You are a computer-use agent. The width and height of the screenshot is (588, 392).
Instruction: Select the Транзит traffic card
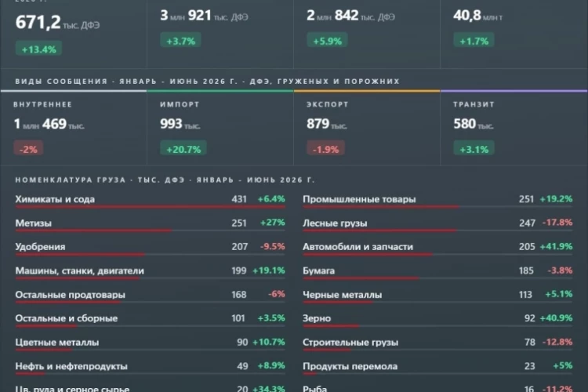coord(514,128)
